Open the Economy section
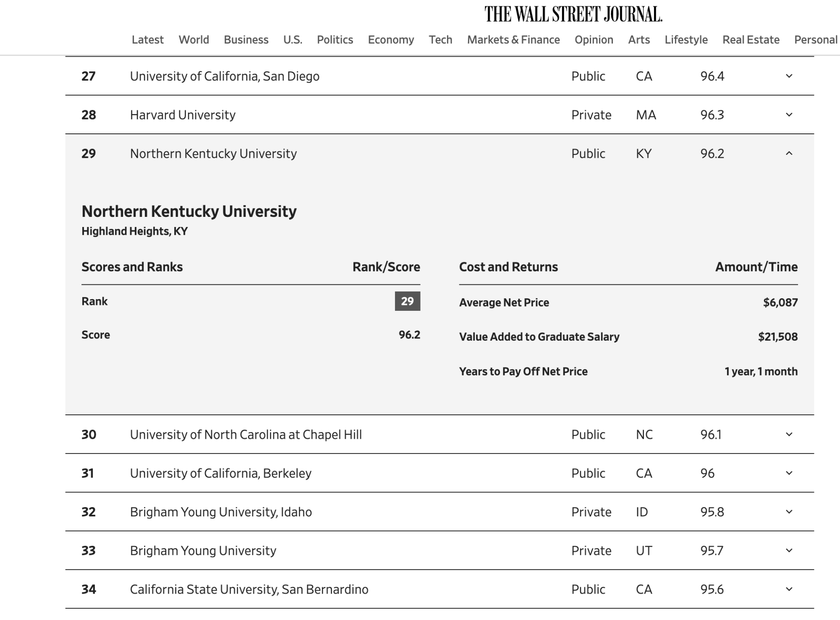 point(391,40)
